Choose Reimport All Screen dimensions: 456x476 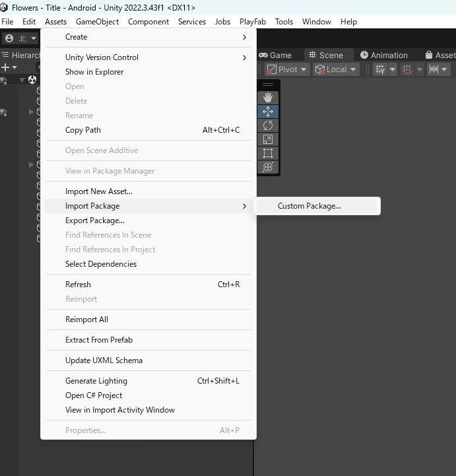[x=148, y=320]
